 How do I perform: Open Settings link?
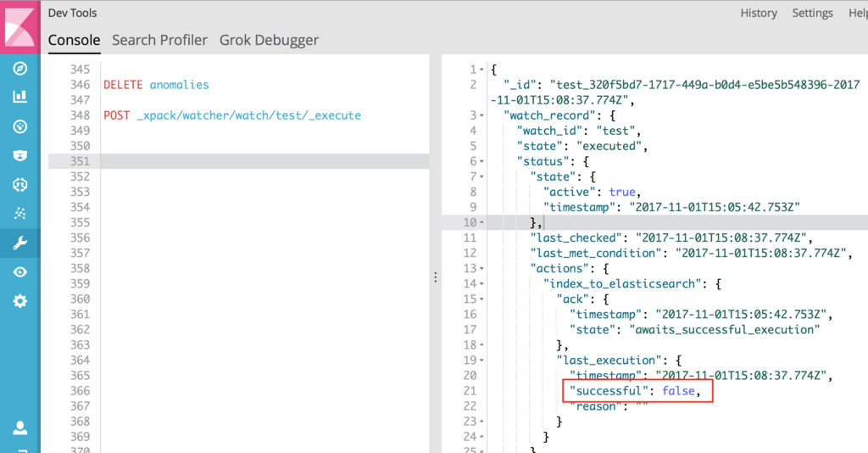click(812, 13)
